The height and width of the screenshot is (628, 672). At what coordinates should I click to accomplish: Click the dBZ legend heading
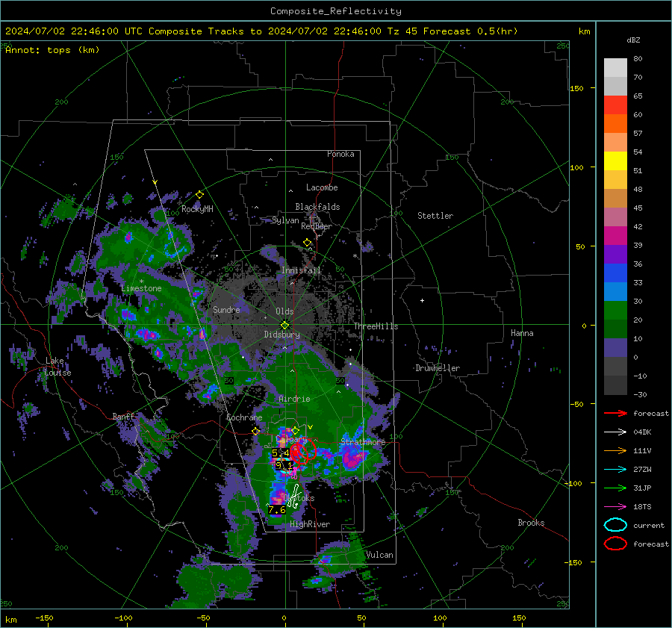coord(633,40)
